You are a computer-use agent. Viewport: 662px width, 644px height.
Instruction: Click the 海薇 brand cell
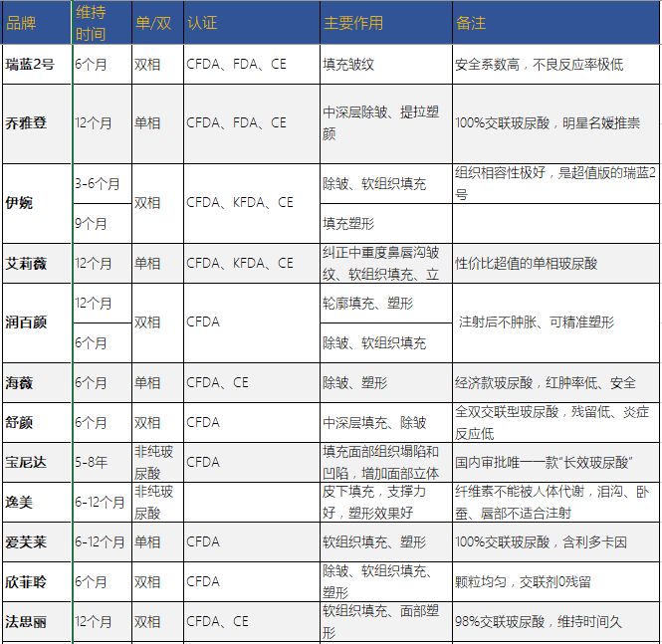point(19,382)
